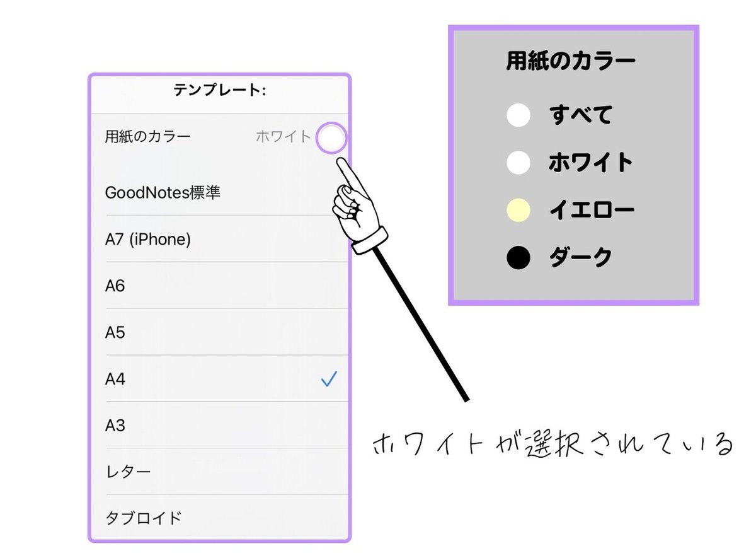Choose the イエロー yellow color circle
Viewport: 756px width, 553px height.
tap(518, 209)
